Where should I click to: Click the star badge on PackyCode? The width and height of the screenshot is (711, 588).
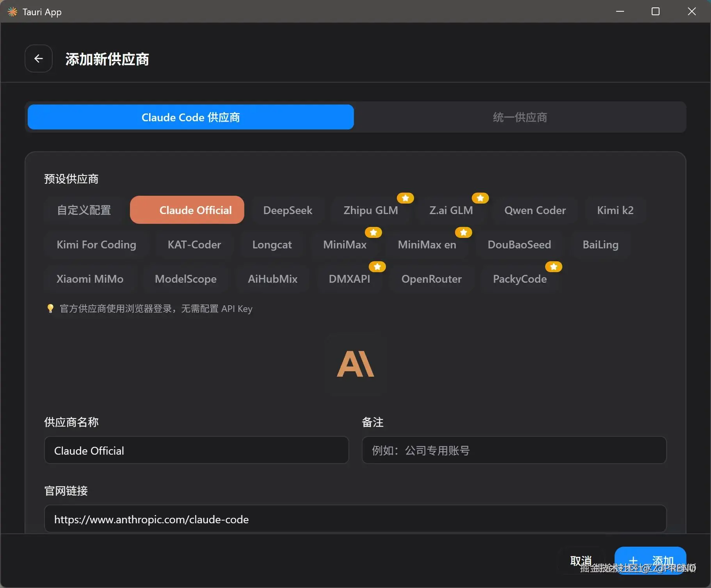(554, 267)
